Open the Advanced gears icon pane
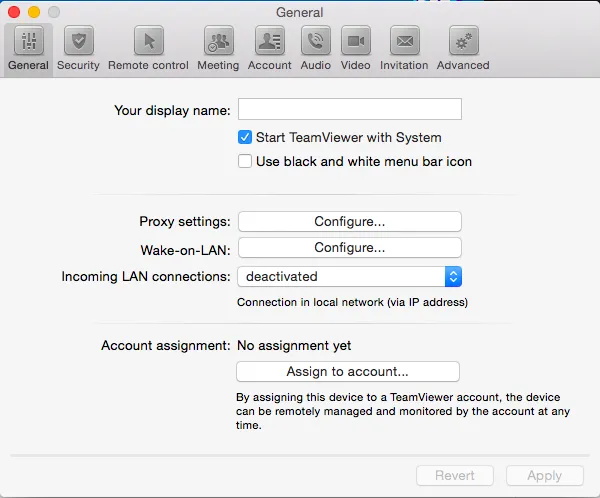Screen dimensions: 600x498 click(x=463, y=42)
